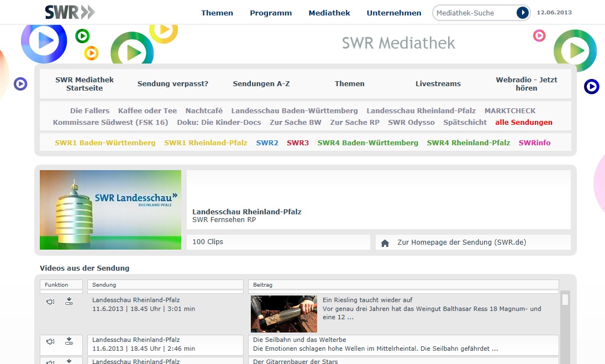Open clip Der Gitarrenbauer der Stars
This screenshot has width=605, height=364.
coord(296,361)
